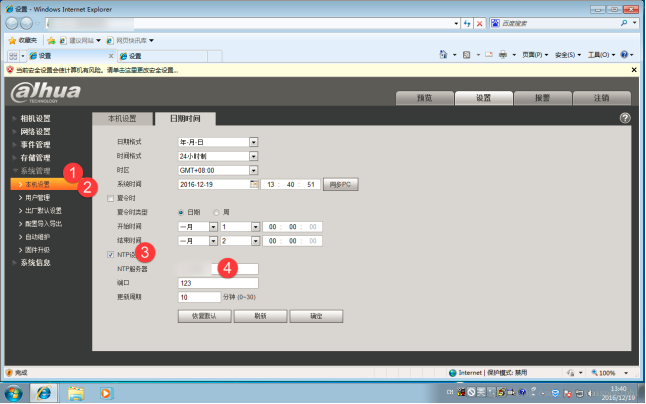Image resolution: width=646 pixels, height=404 pixels.
Task: Click the IE stop loading button
Action: click(x=481, y=21)
